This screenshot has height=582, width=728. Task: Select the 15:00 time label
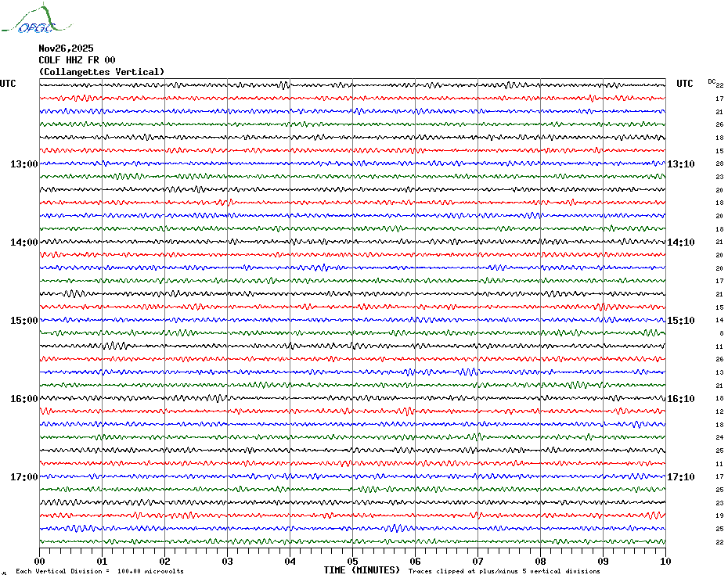(24, 321)
